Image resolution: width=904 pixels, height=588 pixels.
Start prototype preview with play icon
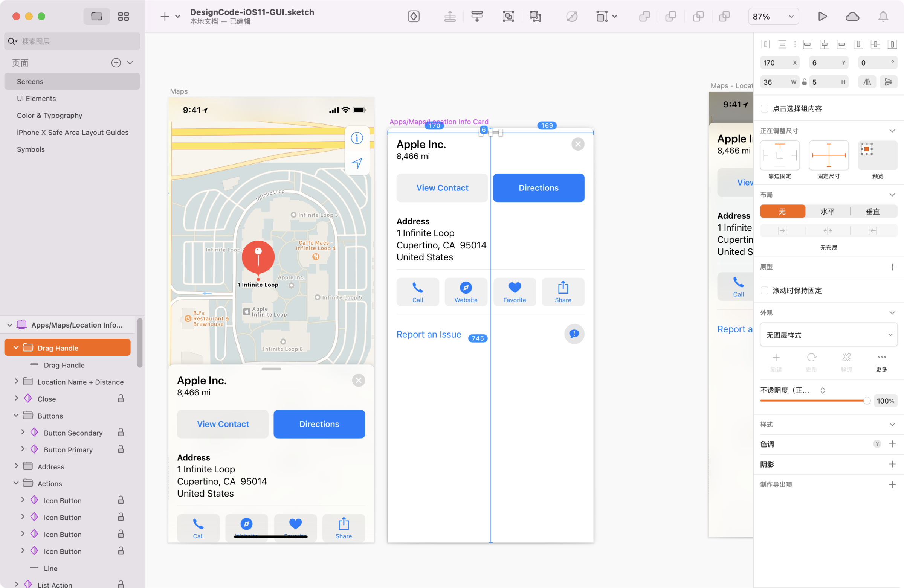tap(822, 16)
